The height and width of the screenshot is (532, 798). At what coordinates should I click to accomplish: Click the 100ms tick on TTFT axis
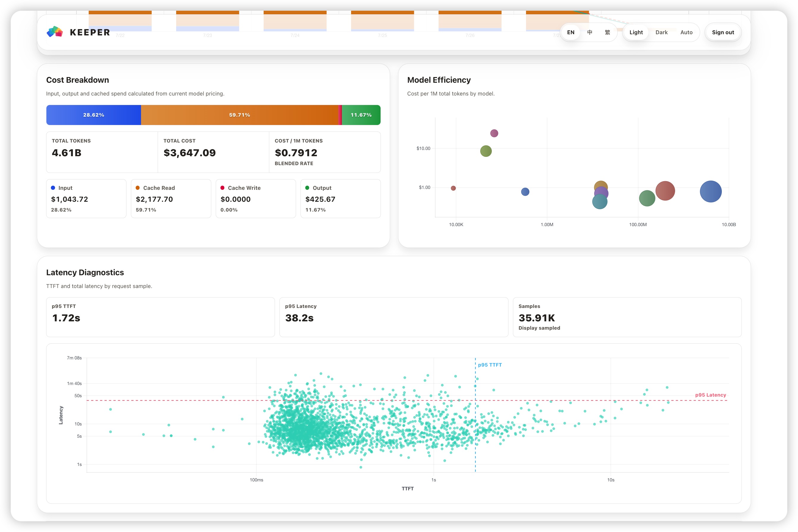click(x=256, y=480)
